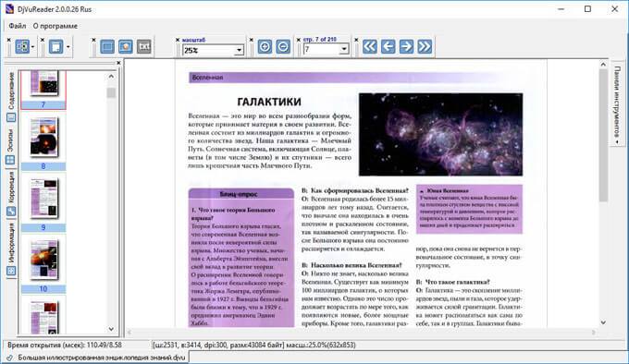629x364 pixels.
Task: Select the page 9 thumbnail
Action: click(x=43, y=203)
